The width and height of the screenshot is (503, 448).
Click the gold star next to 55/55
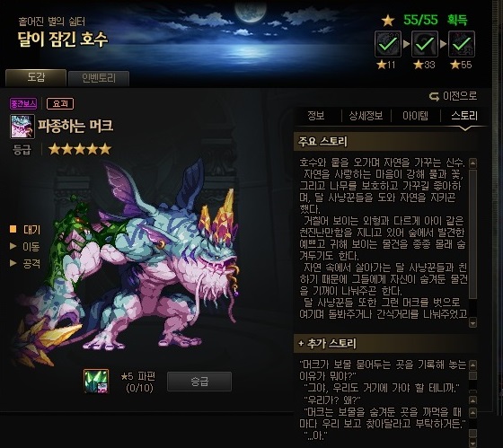click(x=388, y=21)
